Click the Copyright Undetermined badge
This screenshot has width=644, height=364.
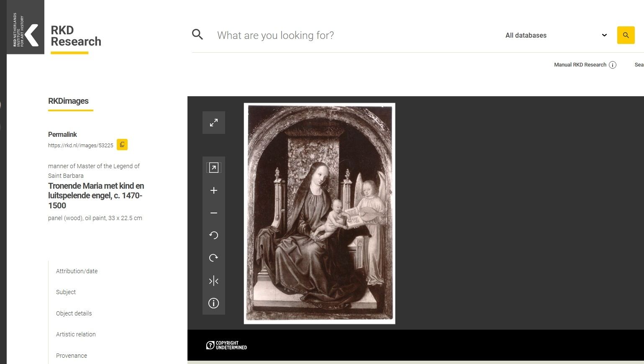tap(226, 345)
